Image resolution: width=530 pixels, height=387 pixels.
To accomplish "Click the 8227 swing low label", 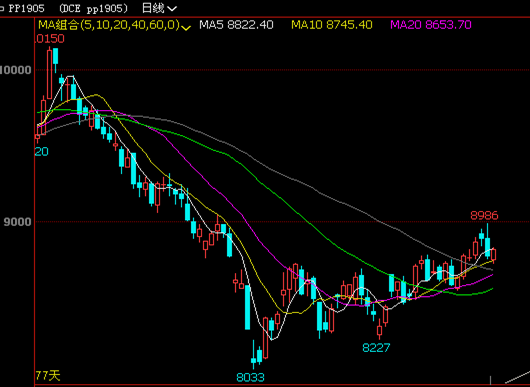I will [376, 347].
